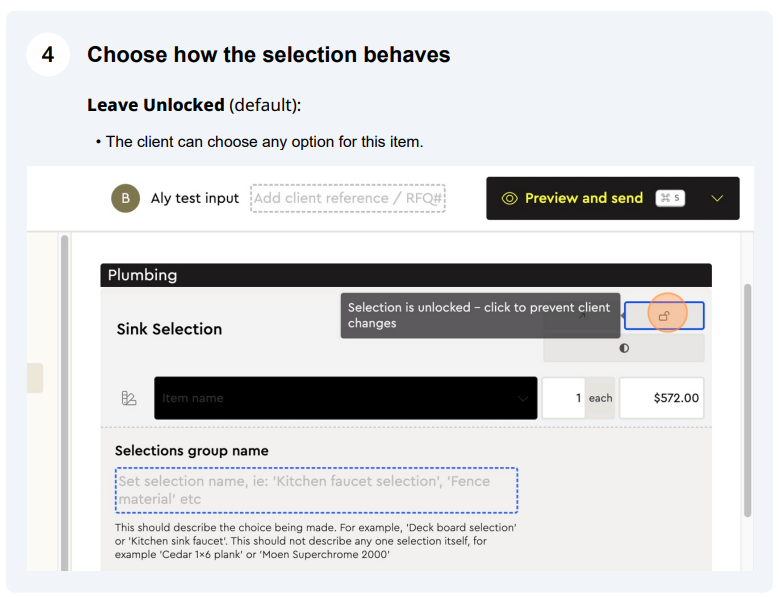
Task: Click the unlocked padlock icon for Sink Selection
Action: click(664, 316)
